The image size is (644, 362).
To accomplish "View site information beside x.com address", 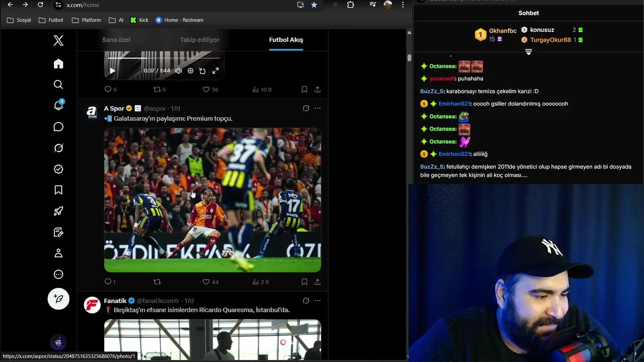I will (x=58, y=5).
